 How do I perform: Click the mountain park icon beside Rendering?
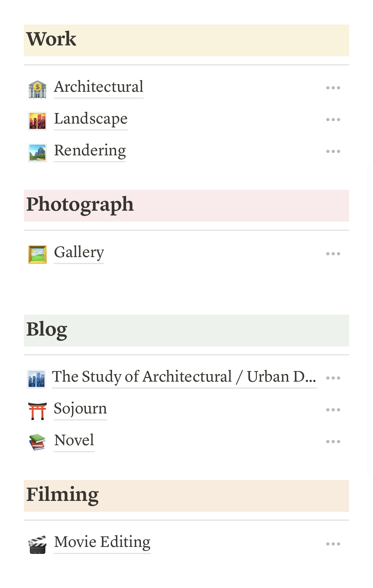pyautogui.click(x=37, y=152)
